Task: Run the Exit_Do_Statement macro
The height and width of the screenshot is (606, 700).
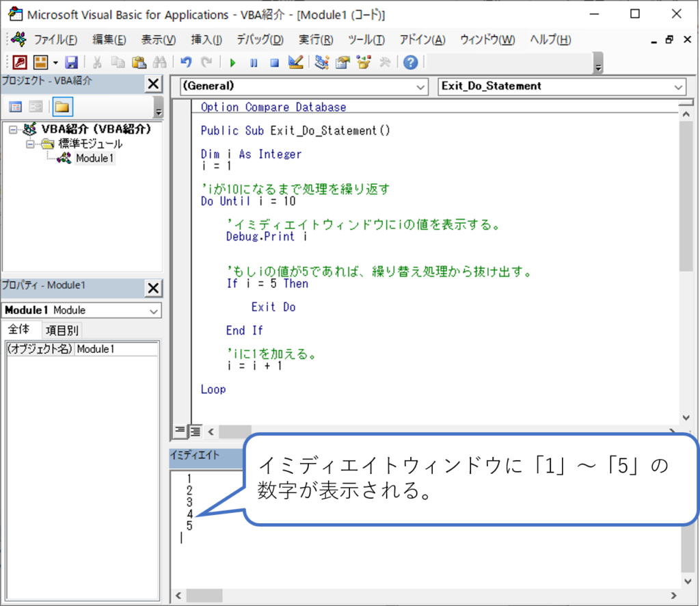Action: tap(232, 62)
